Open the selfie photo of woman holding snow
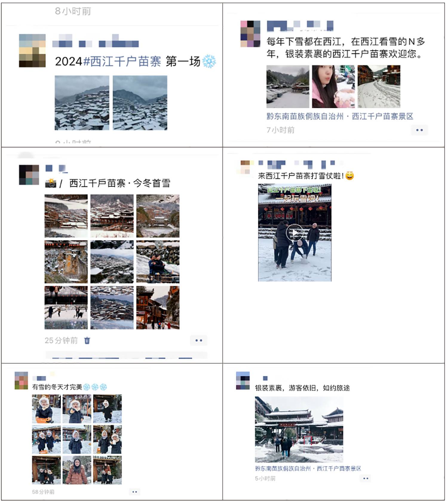Viewport: 448px width, 501px height. pyautogui.click(x=333, y=86)
